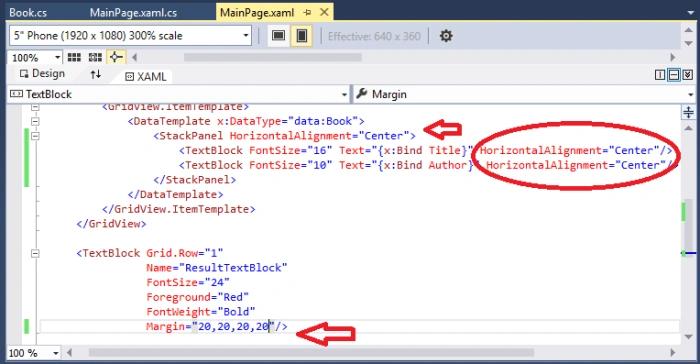Click the Foreground="Red" attribute
This screenshot has height=364, width=700.
coord(197,297)
